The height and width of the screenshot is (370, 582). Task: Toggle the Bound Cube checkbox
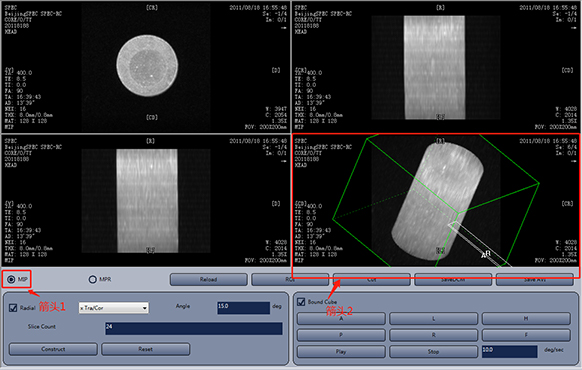301,302
